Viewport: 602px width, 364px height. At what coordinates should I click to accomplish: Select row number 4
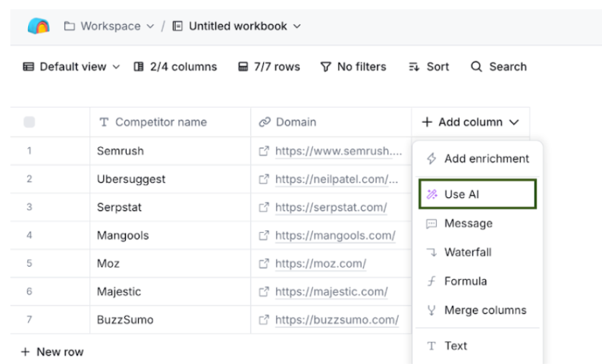[x=29, y=235]
